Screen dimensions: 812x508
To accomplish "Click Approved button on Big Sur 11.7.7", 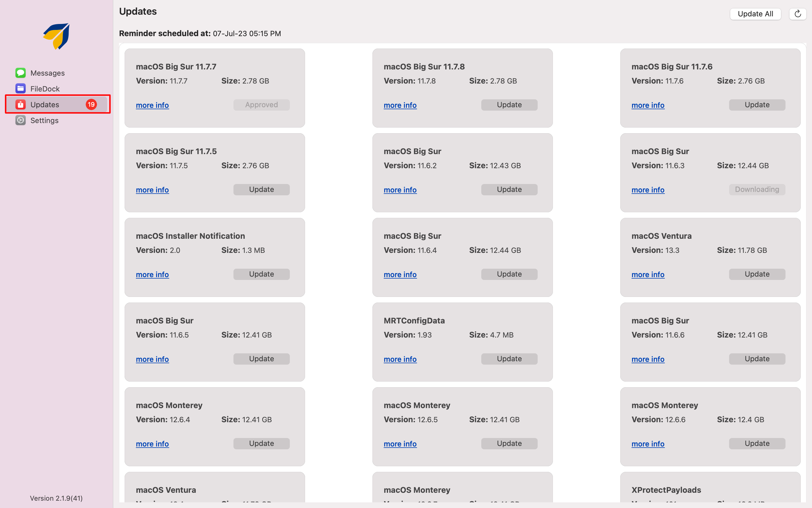I will [x=261, y=105].
